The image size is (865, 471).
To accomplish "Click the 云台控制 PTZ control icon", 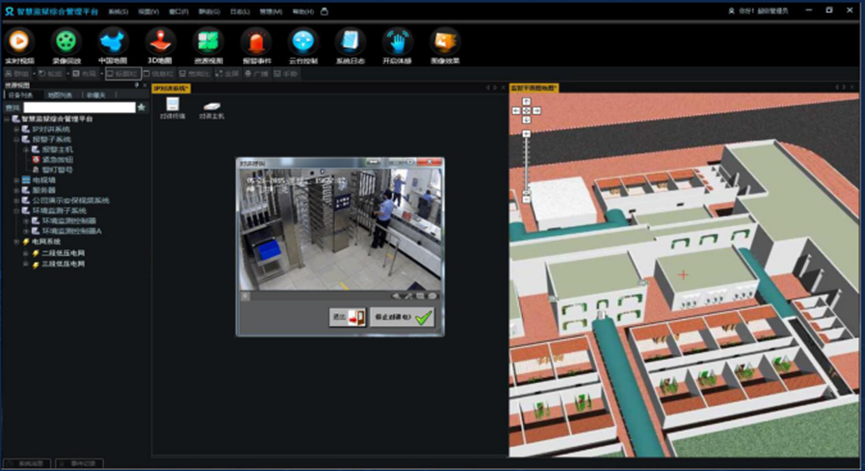I will 302,42.
